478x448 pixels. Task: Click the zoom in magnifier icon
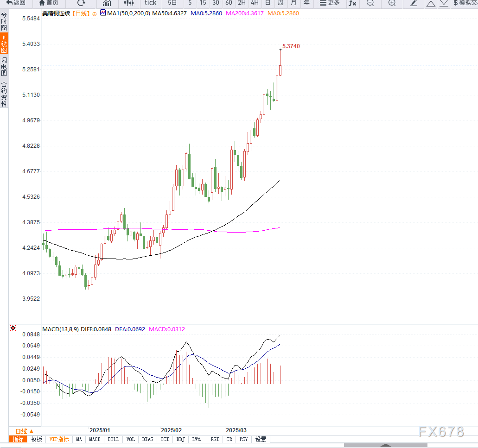[x=392, y=3]
